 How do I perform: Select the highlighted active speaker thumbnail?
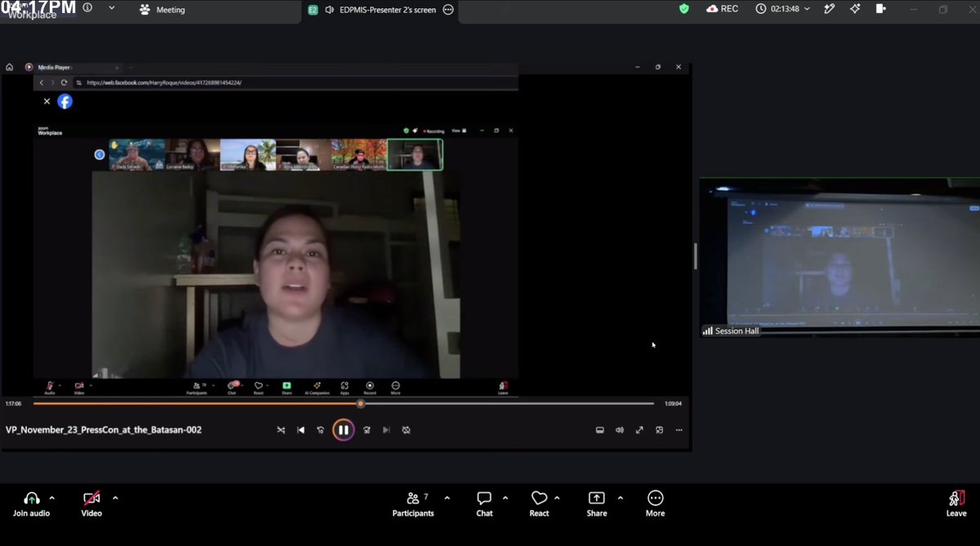point(415,154)
